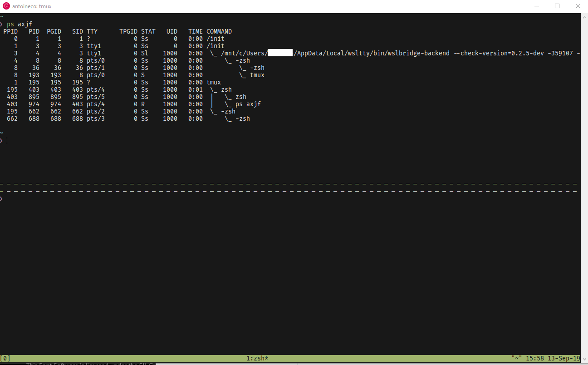Minimize the wsltty terminal window
Screen dimensions: 588x365
[536, 6]
